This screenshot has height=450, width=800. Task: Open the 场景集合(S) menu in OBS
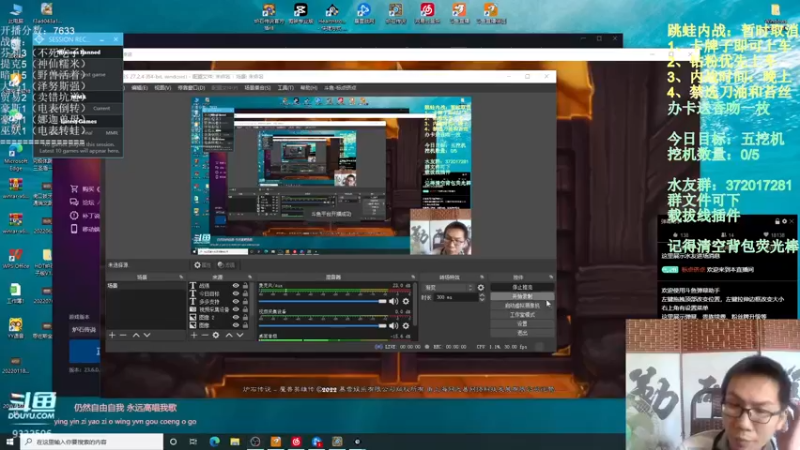[257, 88]
